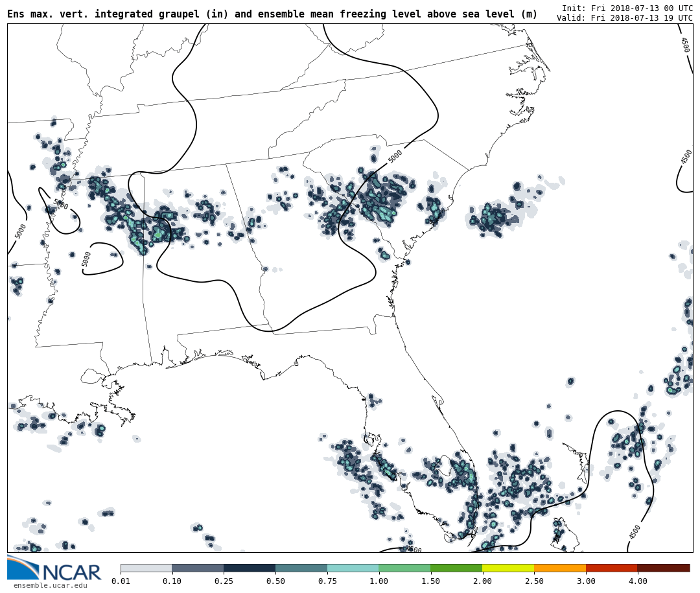Click the NCAR logo
Image resolution: width=700 pixels, height=593 pixels.
click(54, 568)
